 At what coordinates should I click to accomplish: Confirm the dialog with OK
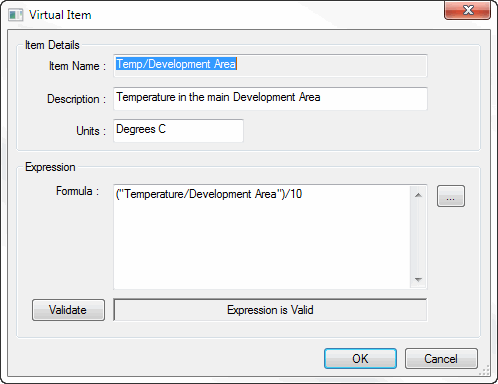(360, 359)
